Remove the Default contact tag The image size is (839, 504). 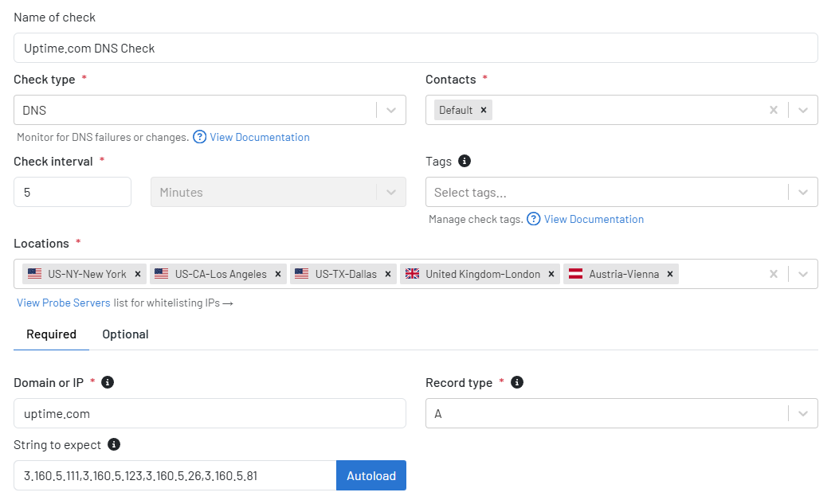tap(483, 110)
